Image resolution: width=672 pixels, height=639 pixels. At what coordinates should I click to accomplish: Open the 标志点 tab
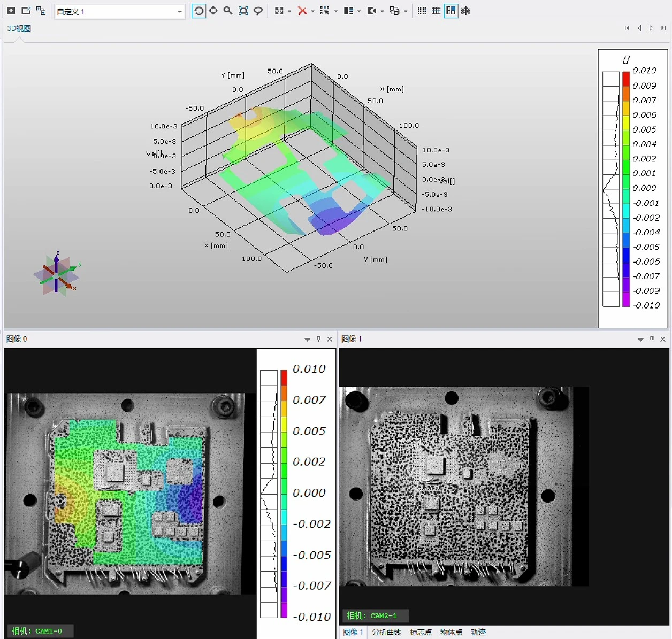pos(421,632)
